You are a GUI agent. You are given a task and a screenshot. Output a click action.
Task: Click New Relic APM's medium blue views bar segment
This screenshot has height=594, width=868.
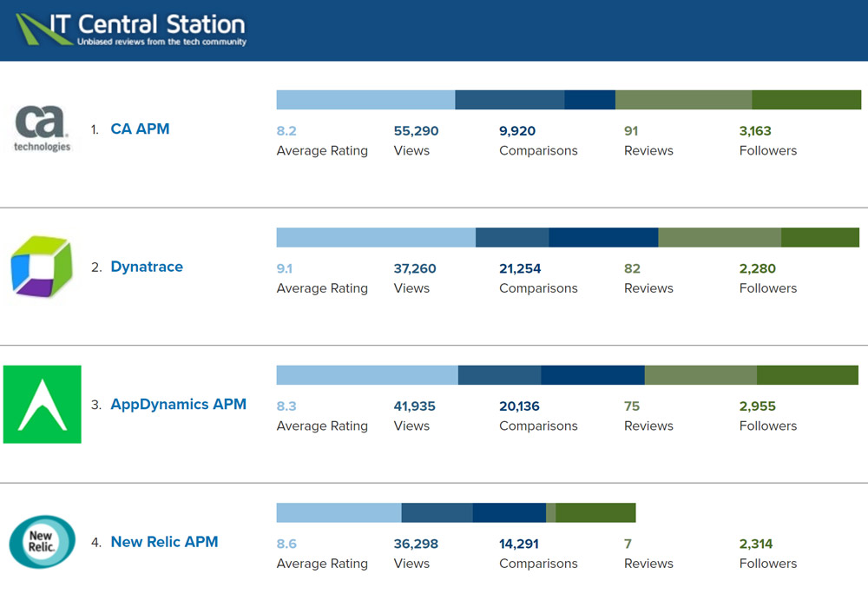[x=437, y=512]
